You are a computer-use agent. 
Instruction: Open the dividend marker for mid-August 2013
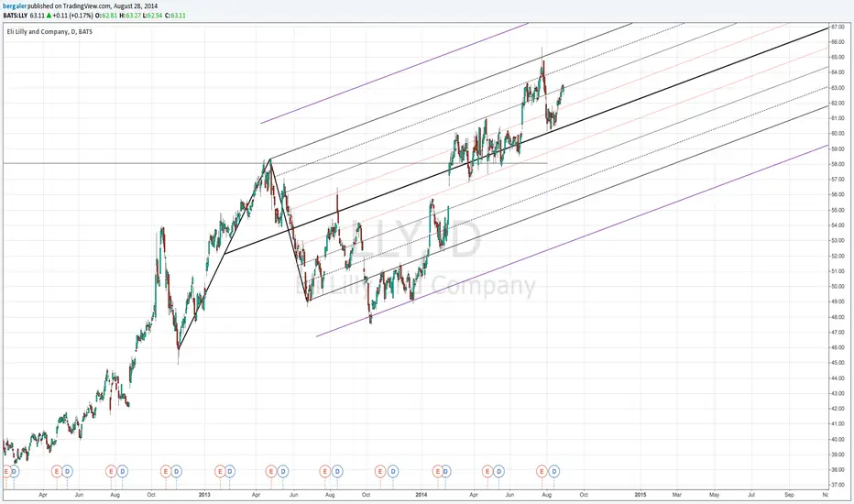tap(336, 471)
